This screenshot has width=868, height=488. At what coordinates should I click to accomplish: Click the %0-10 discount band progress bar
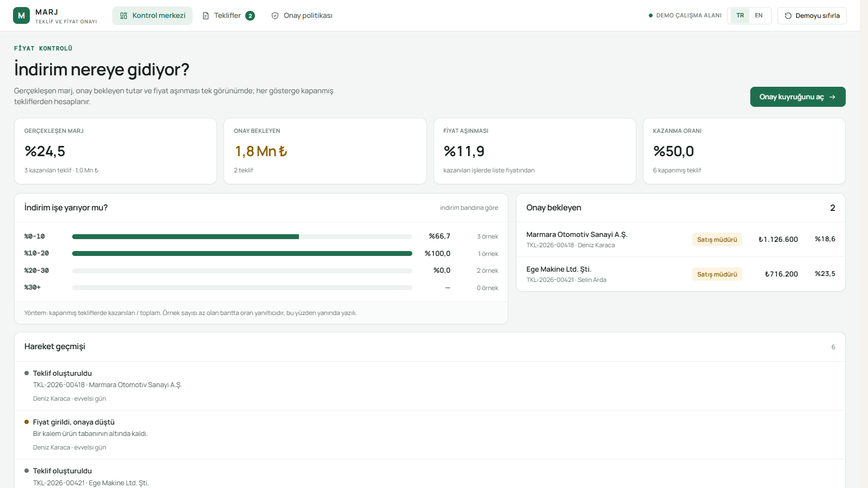(242, 236)
